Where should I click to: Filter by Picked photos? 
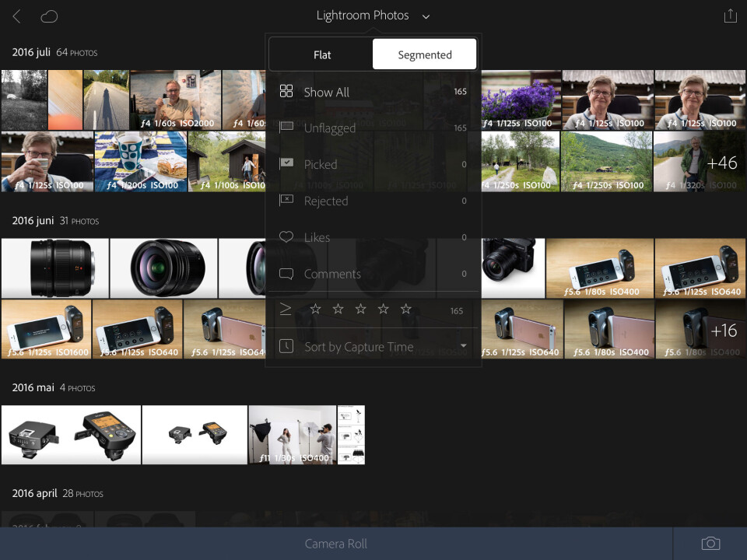373,164
